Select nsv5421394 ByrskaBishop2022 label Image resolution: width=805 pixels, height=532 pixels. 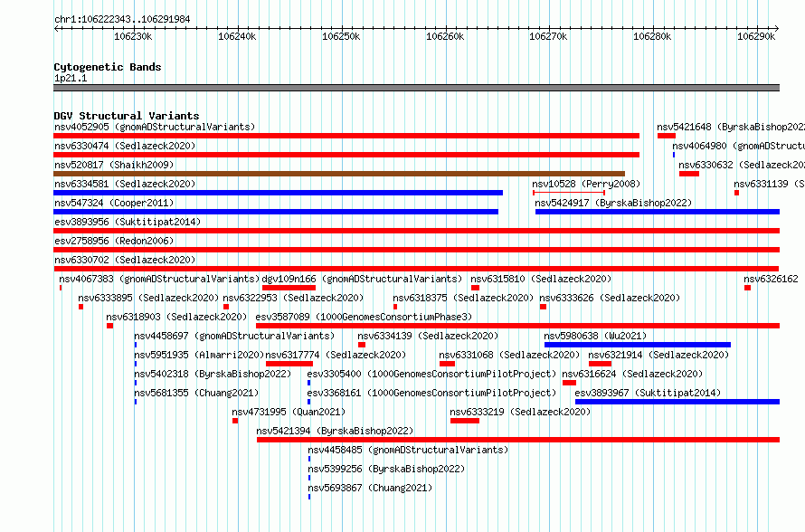tap(335, 431)
